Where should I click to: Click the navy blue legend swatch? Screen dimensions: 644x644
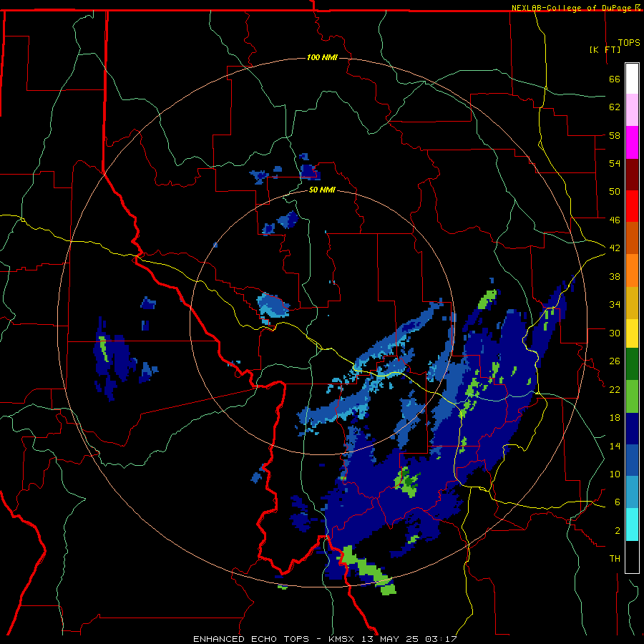(x=632, y=429)
